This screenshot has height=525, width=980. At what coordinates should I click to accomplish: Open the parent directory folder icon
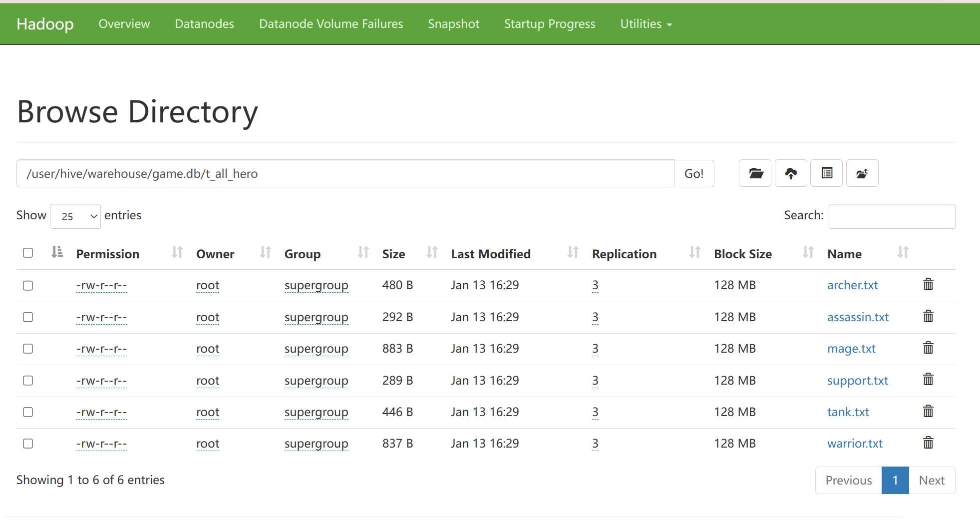755,173
